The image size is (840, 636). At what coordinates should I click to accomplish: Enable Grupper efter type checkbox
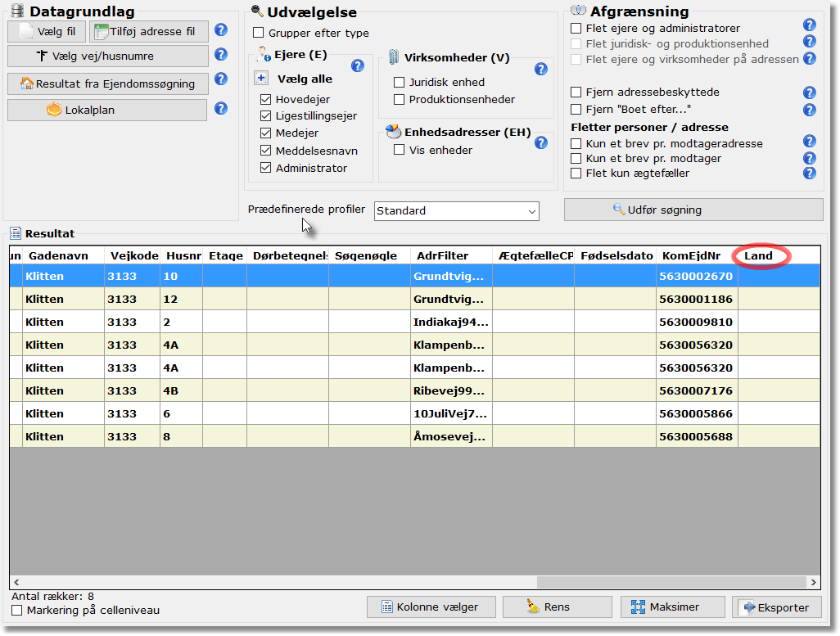coord(259,33)
